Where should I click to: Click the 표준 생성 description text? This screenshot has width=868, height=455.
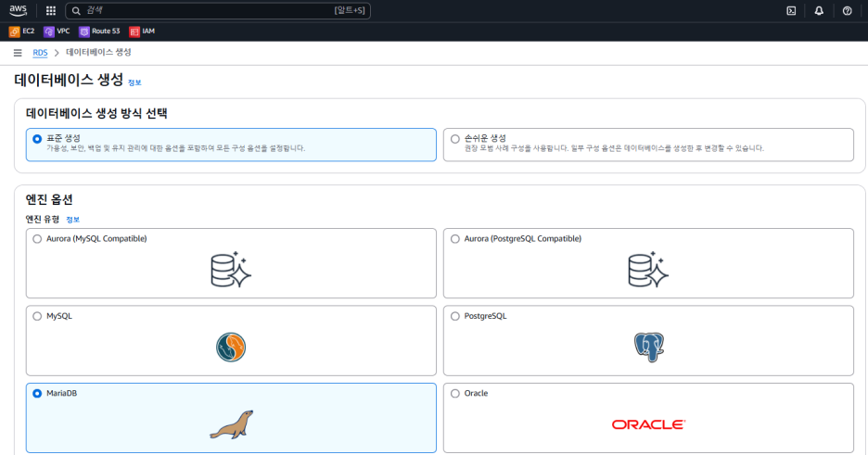click(x=175, y=148)
